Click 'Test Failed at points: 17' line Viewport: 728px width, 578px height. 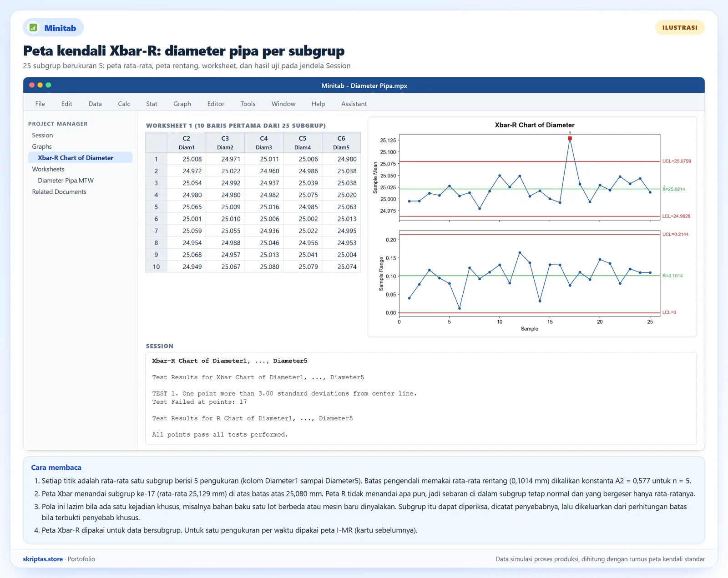click(x=199, y=402)
